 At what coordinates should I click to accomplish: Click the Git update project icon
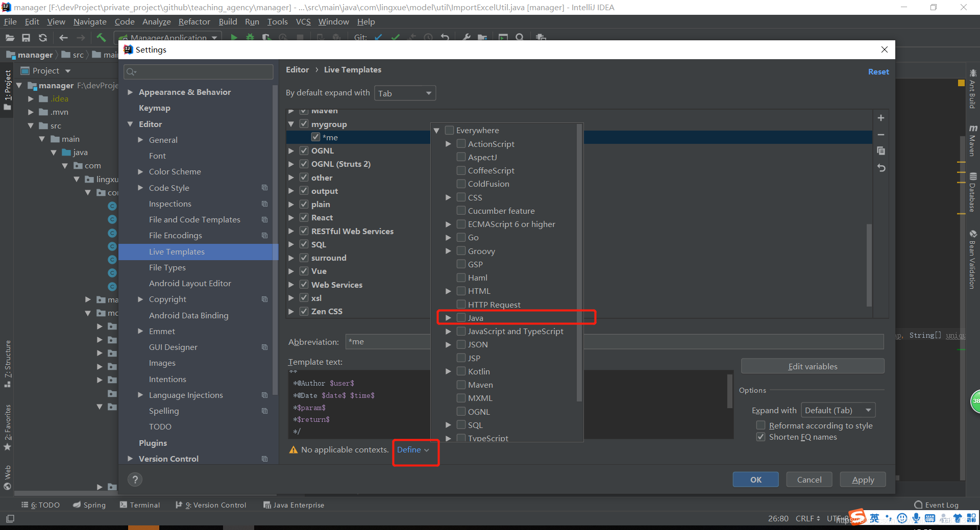[x=378, y=37]
